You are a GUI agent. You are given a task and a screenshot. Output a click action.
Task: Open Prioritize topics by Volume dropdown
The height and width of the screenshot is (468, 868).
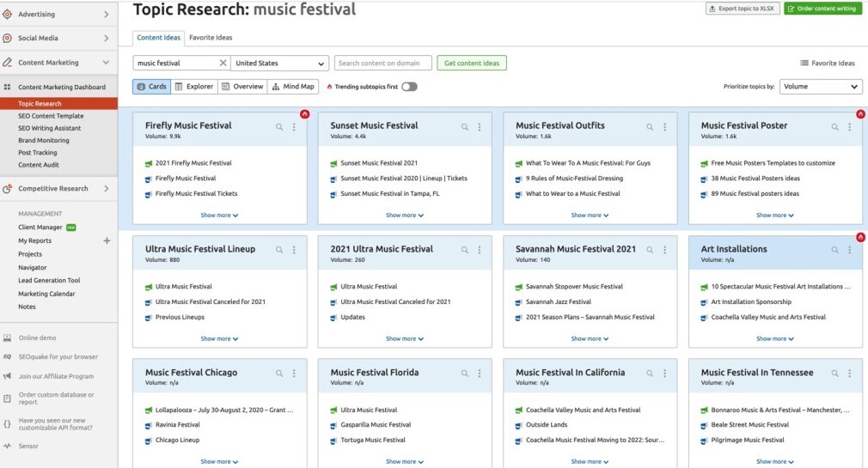(x=821, y=87)
